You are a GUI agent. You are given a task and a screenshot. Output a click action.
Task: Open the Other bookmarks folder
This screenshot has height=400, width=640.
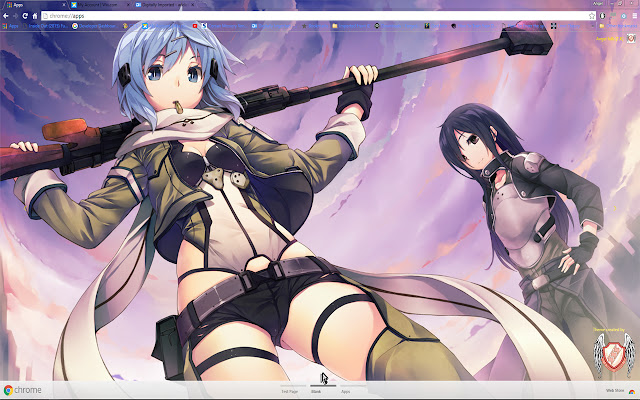618,26
